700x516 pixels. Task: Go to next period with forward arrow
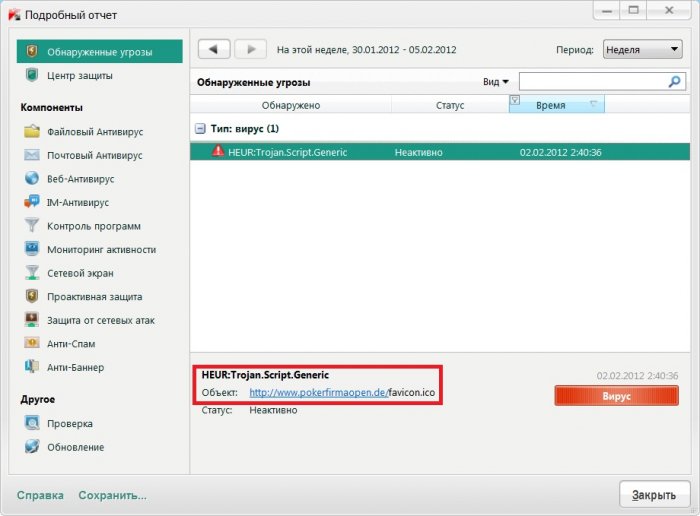point(250,49)
